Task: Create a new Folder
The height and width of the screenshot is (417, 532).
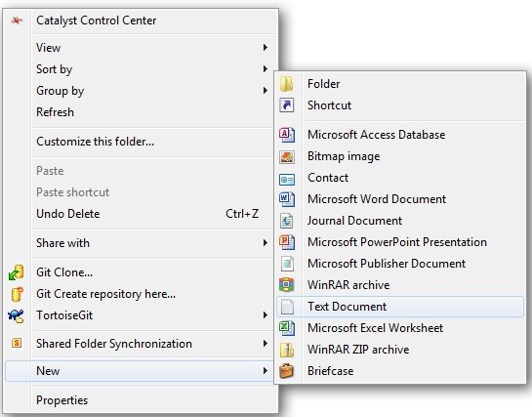Action: 400,84
